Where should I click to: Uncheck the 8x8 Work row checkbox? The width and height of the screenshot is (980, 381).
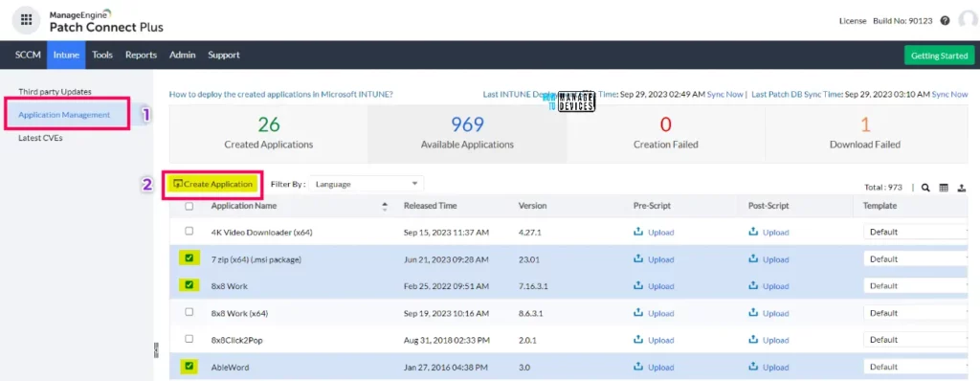click(189, 284)
